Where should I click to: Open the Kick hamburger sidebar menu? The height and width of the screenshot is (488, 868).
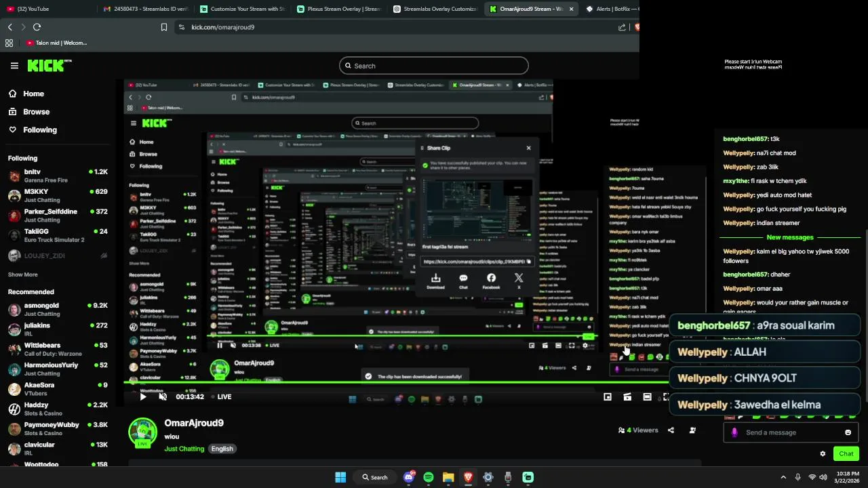click(14, 66)
